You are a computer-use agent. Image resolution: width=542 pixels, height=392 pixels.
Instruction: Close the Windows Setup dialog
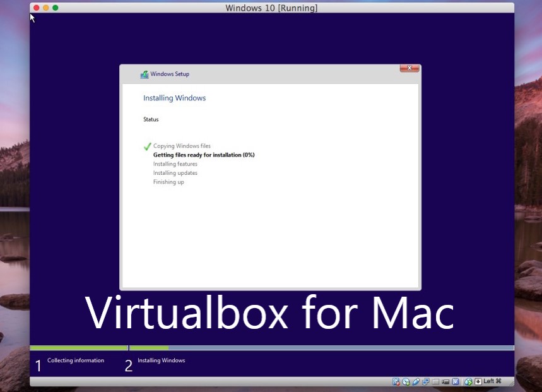pyautogui.click(x=409, y=68)
